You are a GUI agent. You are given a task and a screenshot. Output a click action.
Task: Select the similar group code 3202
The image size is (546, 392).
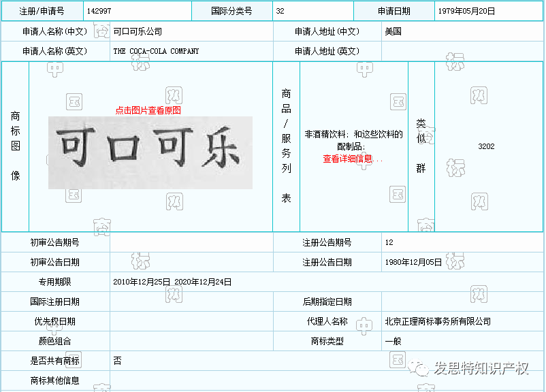(x=486, y=146)
